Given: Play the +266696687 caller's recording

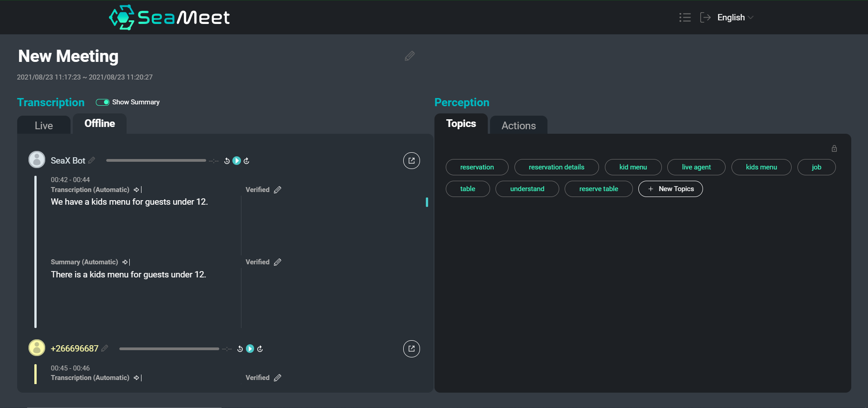Looking at the screenshot, I should (x=250, y=348).
